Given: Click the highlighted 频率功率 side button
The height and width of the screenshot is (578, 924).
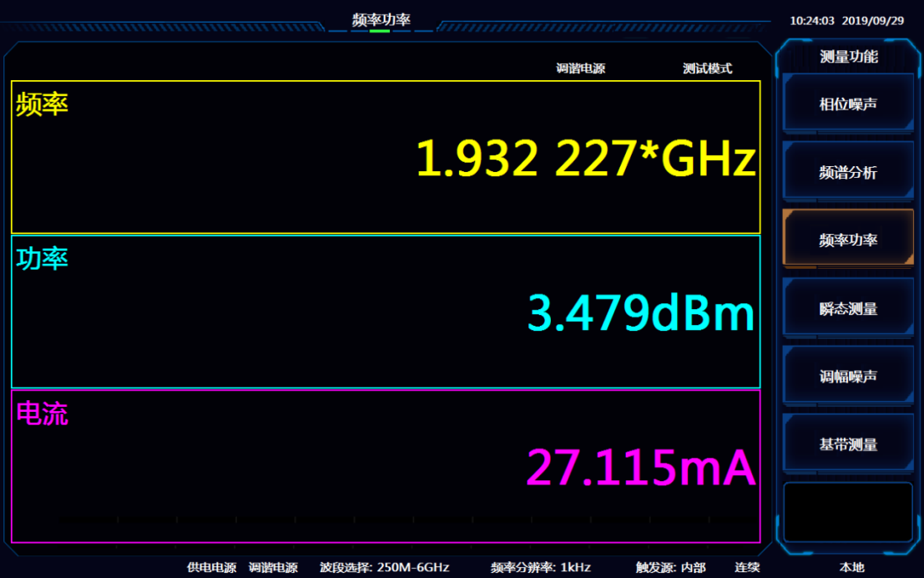Looking at the screenshot, I should [x=848, y=240].
